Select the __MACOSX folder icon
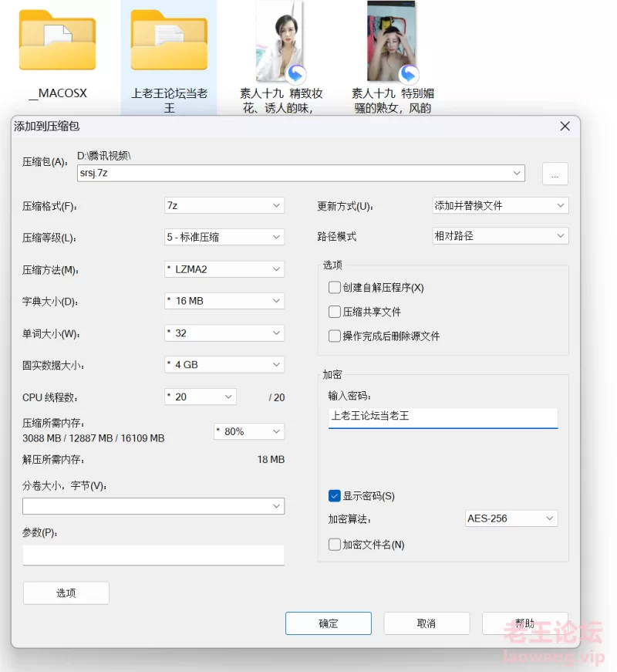 coord(57,41)
